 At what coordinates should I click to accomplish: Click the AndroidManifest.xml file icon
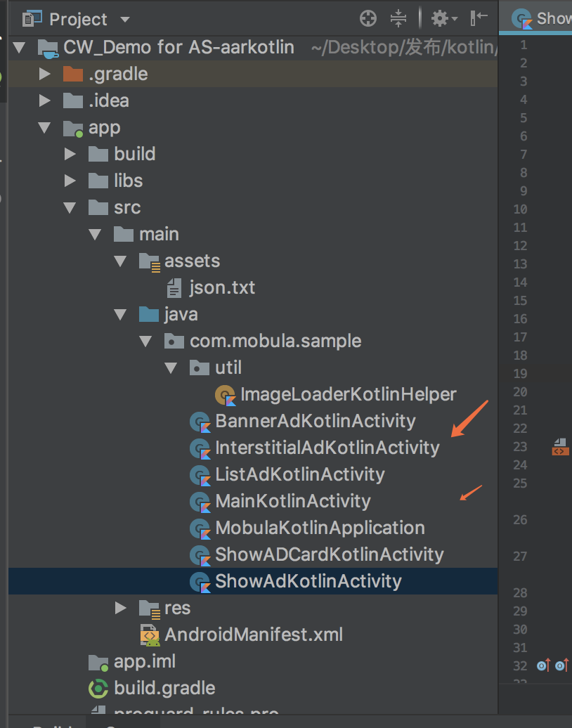[150, 635]
